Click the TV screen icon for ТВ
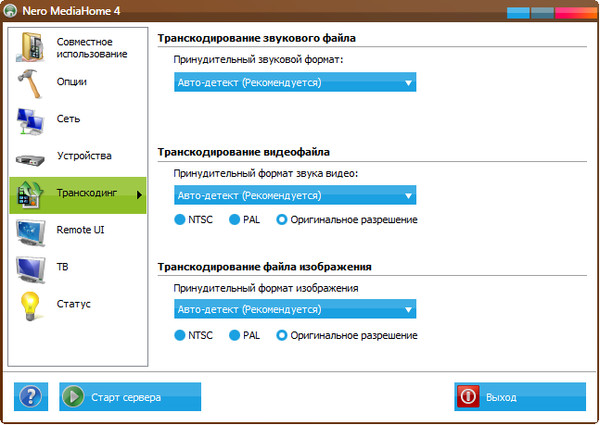Screen dimensions: 600x425 [30, 268]
